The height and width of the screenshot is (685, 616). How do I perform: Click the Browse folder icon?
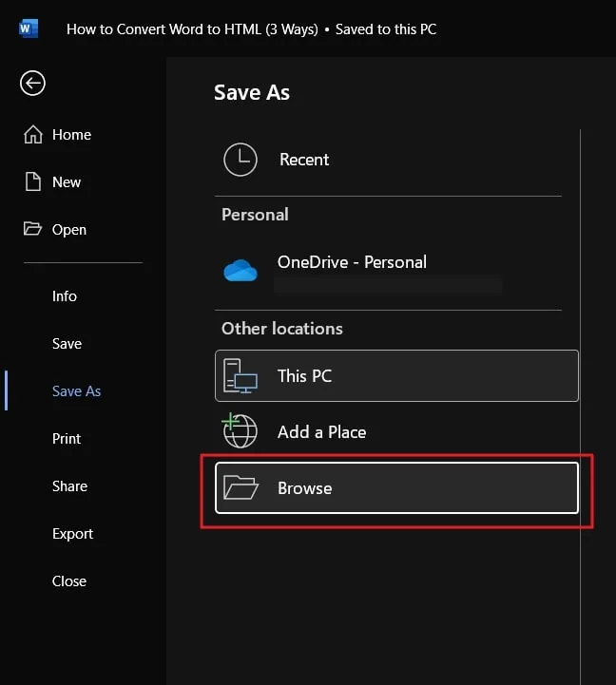pyautogui.click(x=241, y=488)
